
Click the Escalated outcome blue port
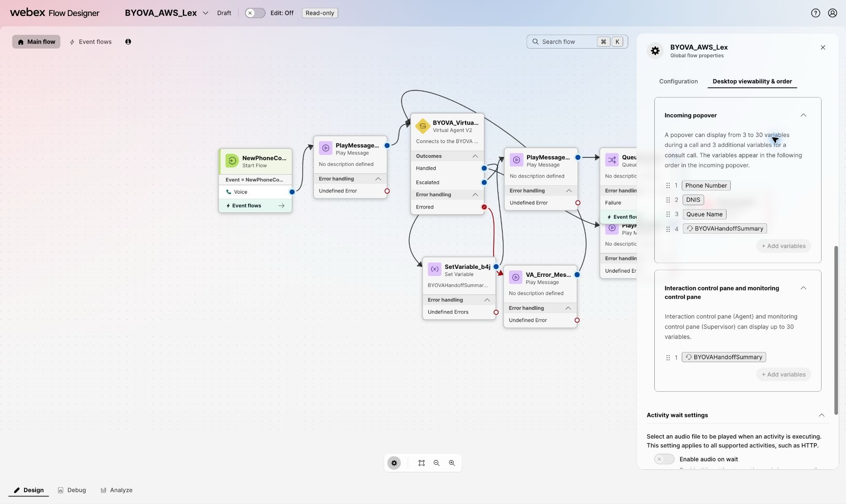tap(484, 182)
